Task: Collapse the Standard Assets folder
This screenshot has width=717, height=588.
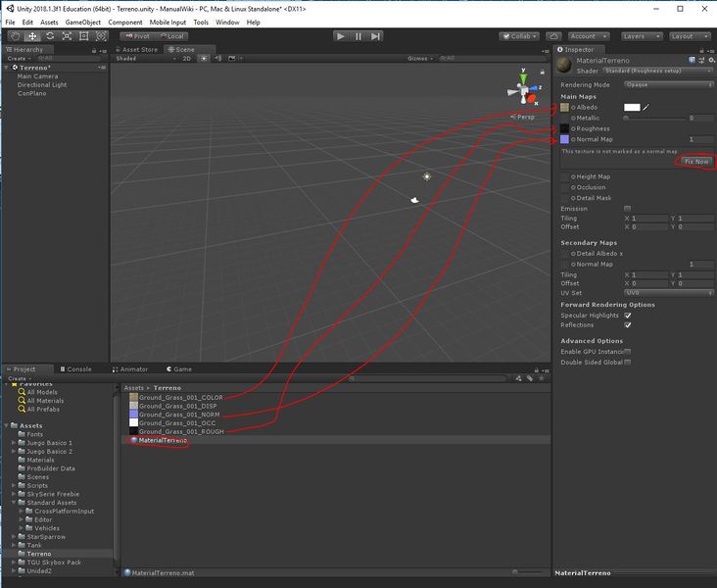Action: coord(14,503)
